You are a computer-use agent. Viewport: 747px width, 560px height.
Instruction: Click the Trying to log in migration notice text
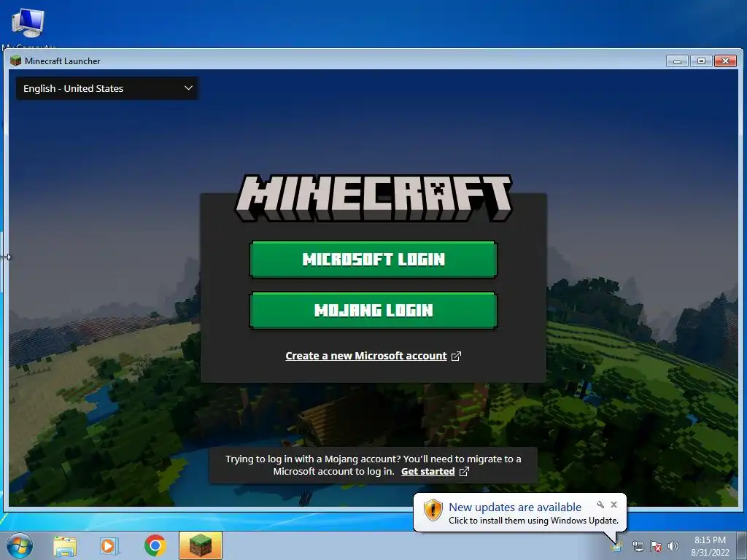pyautogui.click(x=373, y=465)
